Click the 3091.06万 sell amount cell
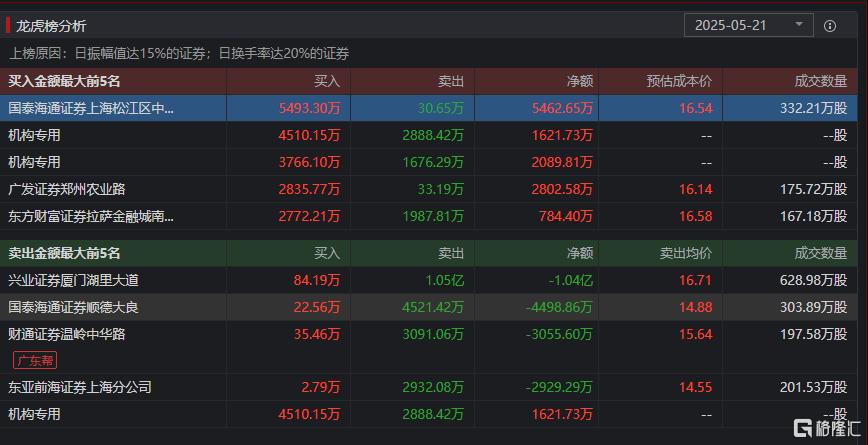The width and height of the screenshot is (868, 445). click(433, 334)
